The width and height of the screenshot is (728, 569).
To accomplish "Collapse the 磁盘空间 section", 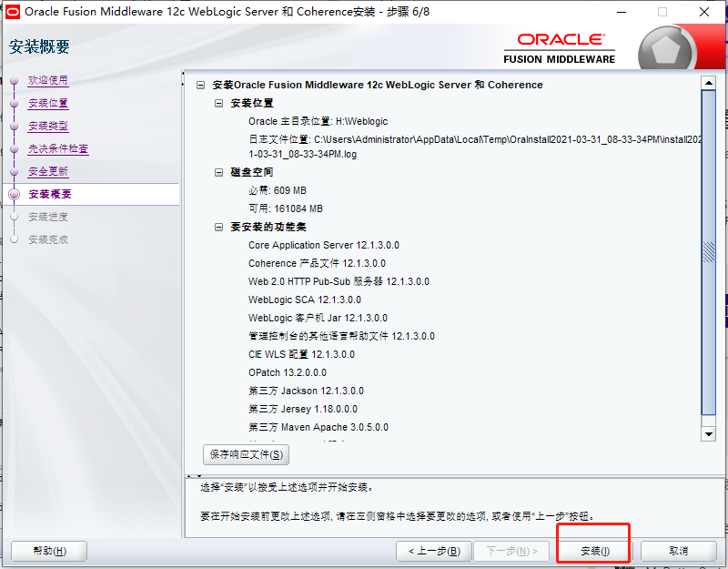I will (x=218, y=172).
